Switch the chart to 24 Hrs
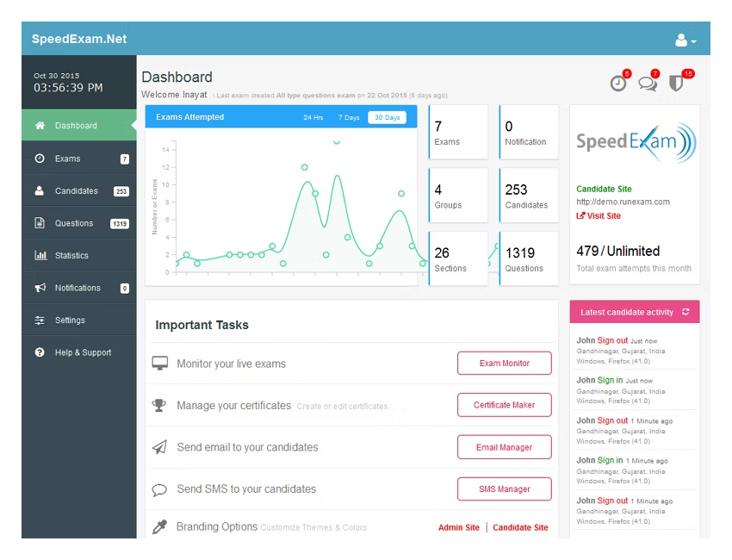Viewport: 732px width, 560px height. [313, 117]
